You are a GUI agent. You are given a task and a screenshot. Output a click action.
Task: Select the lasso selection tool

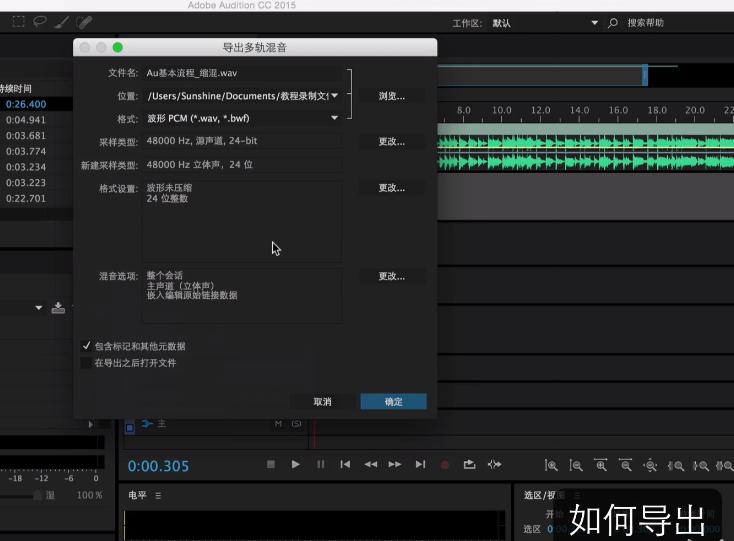pos(40,22)
